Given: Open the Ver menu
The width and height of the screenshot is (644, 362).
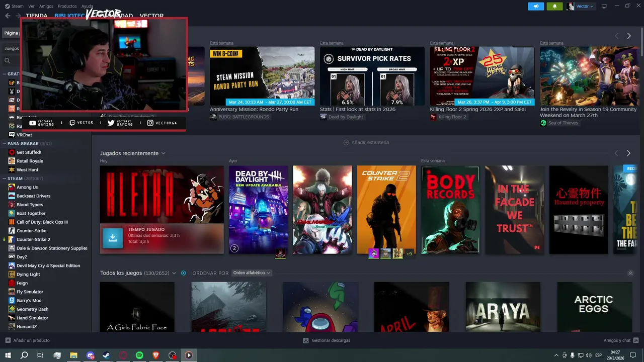Looking at the screenshot, I should click(32, 6).
